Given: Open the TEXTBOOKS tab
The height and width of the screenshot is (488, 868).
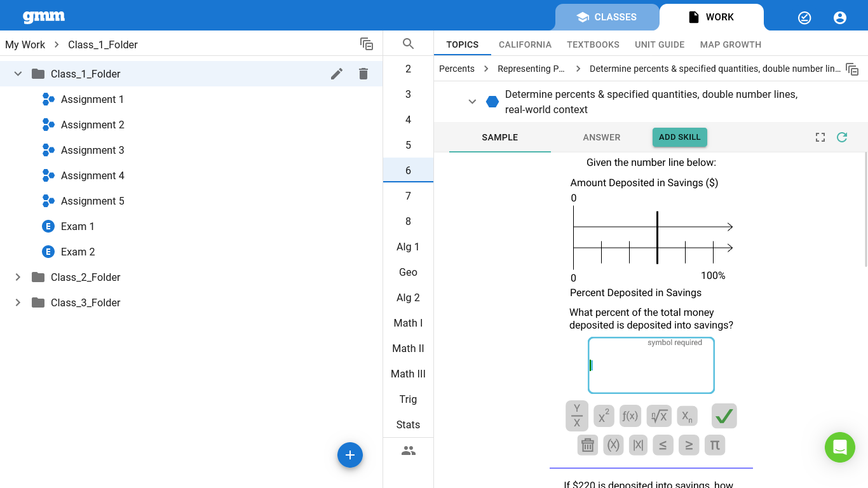Looking at the screenshot, I should point(593,44).
